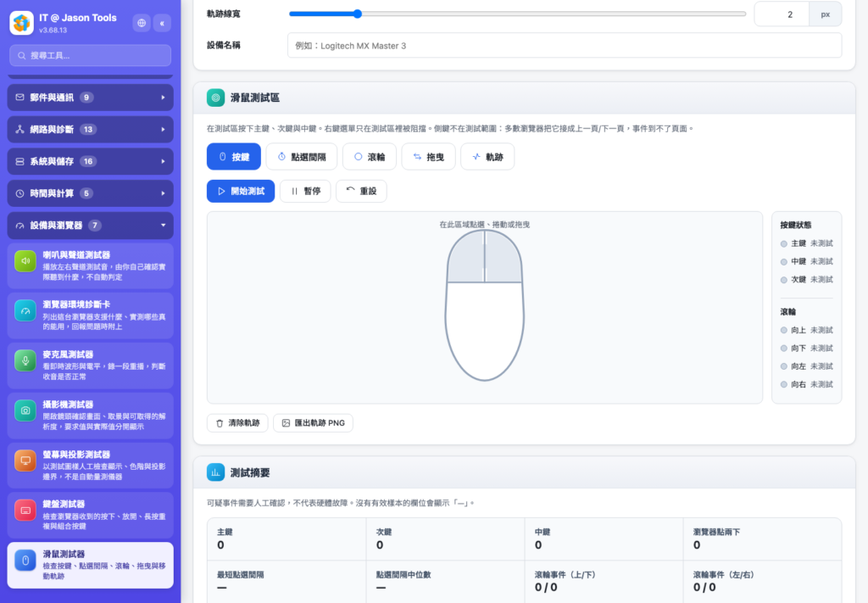868x603 pixels.
Task: Click the clock icon beside 時間與計算
Action: pyautogui.click(x=20, y=193)
